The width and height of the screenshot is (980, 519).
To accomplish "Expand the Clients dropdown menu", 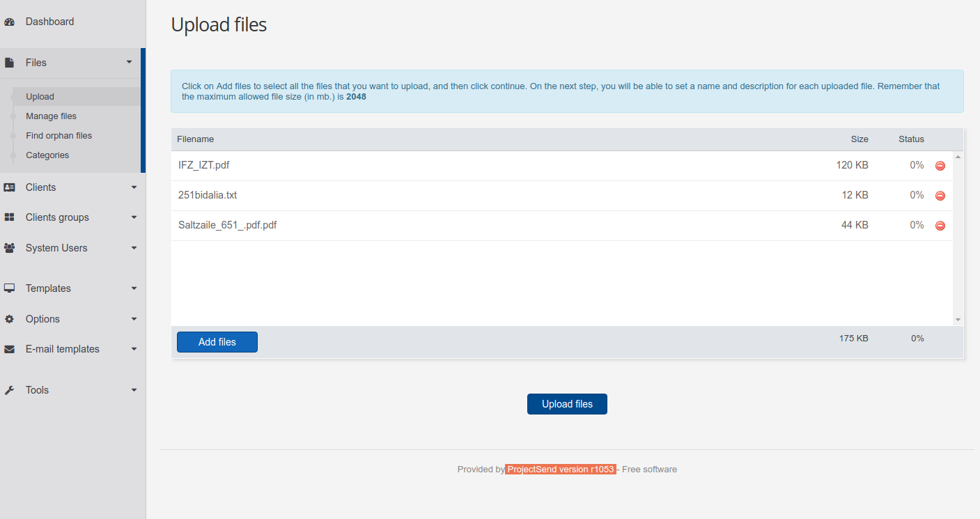I will point(133,187).
